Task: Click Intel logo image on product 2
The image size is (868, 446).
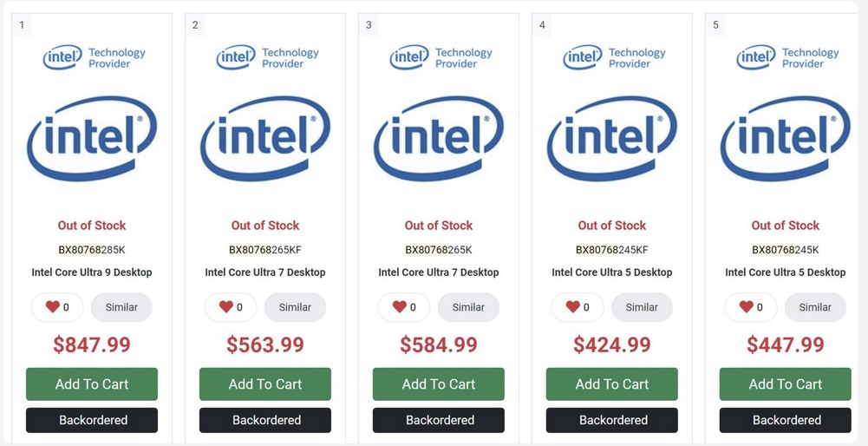Action: [x=265, y=138]
